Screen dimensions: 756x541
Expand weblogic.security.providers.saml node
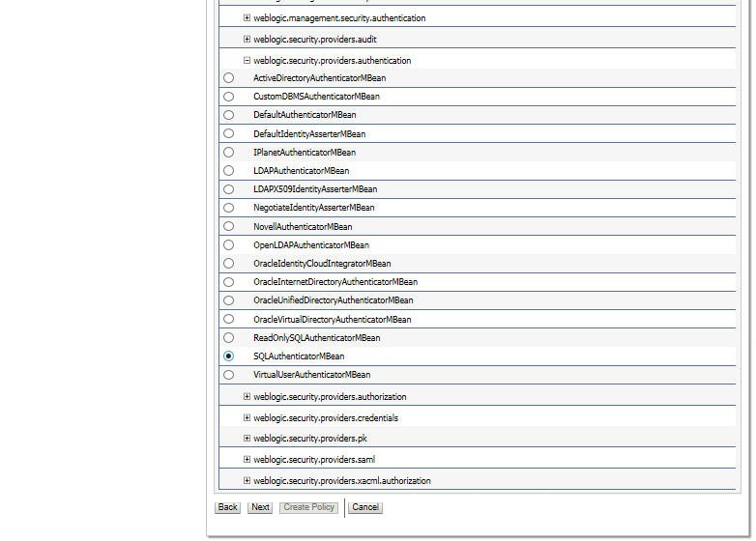coord(247,459)
